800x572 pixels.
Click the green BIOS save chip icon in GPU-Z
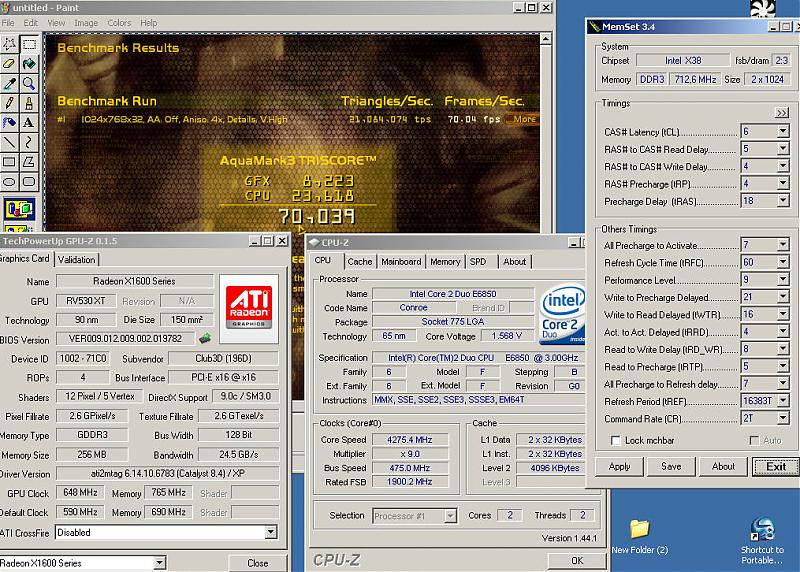tap(205, 338)
